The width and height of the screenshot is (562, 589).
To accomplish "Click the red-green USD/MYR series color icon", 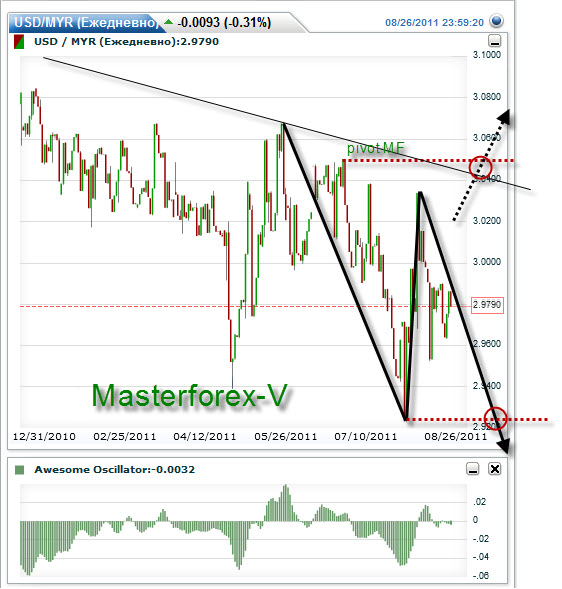I will [x=19, y=42].
